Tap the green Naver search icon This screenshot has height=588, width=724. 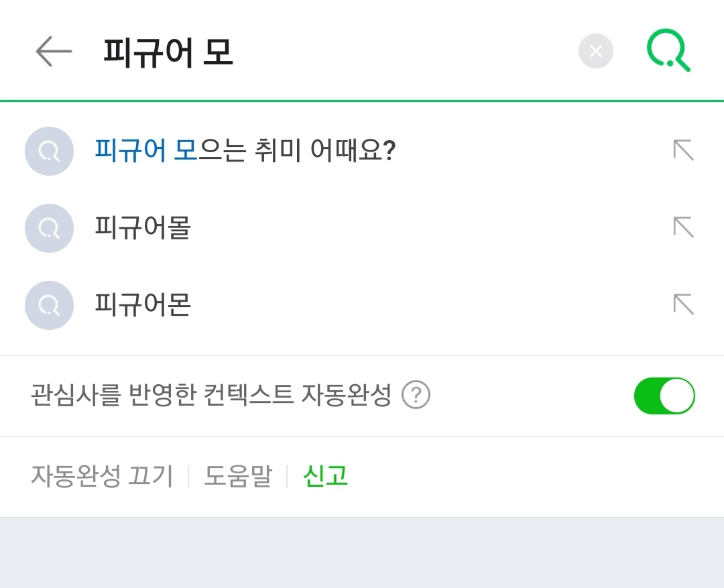click(x=668, y=50)
